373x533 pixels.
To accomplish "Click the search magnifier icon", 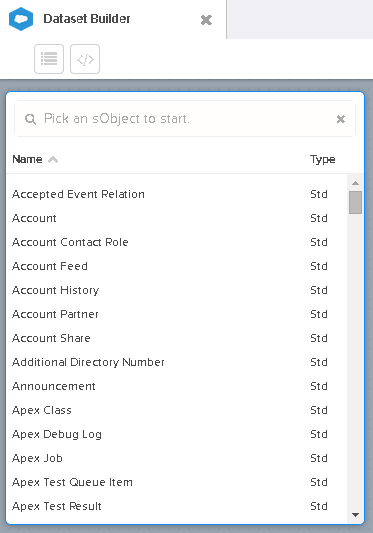I will [x=30, y=119].
